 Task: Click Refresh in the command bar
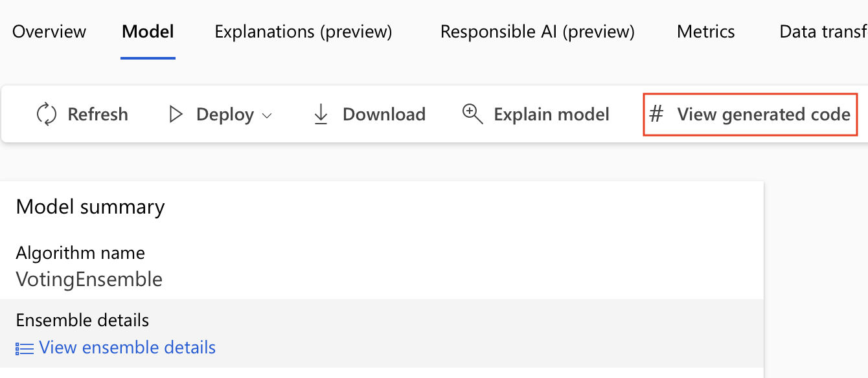coord(97,114)
